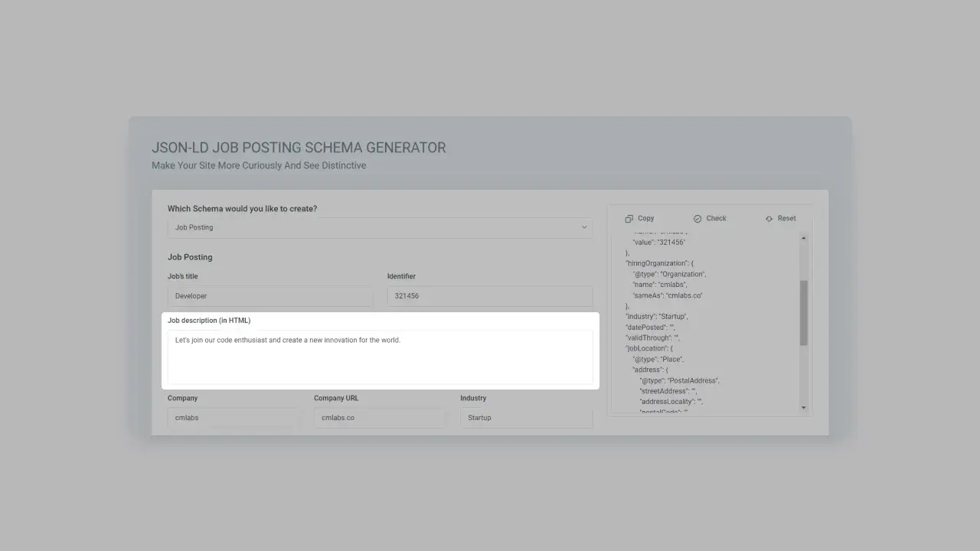This screenshot has height=551, width=980.
Task: Click the Company URL field showing cmlabs.co
Action: pos(380,418)
